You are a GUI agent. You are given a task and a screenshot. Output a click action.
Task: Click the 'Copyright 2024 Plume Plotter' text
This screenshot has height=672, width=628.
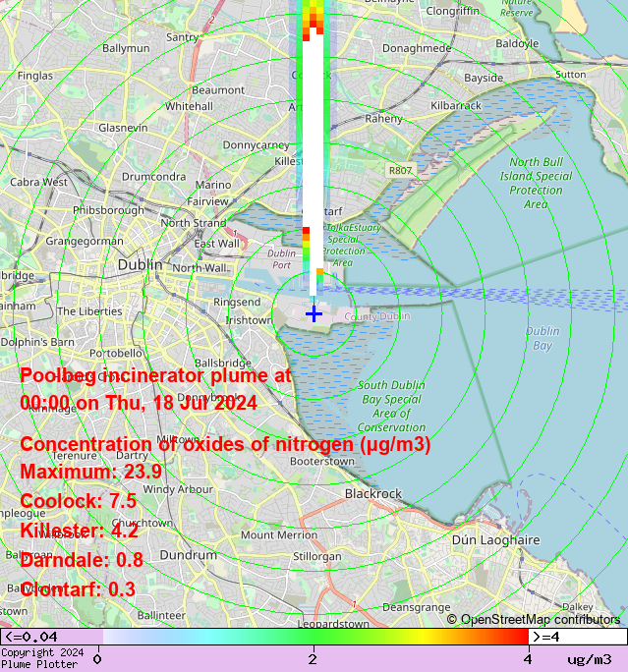[42, 658]
